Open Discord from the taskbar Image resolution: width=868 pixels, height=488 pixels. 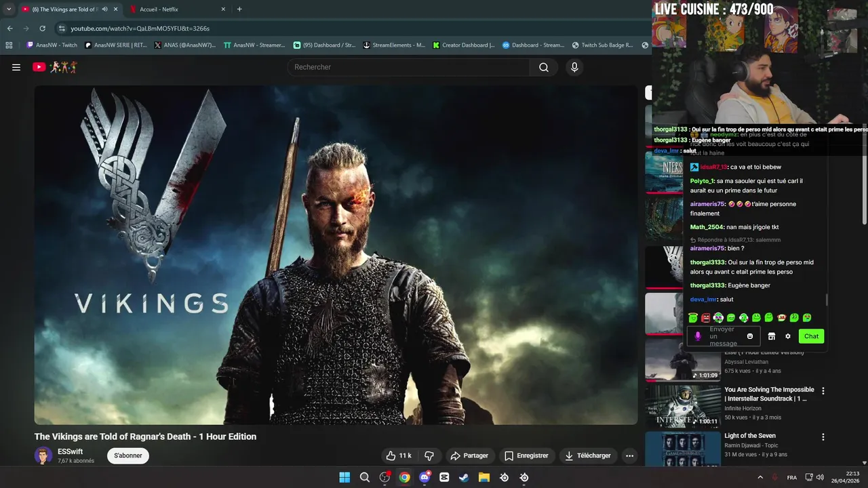[425, 477]
